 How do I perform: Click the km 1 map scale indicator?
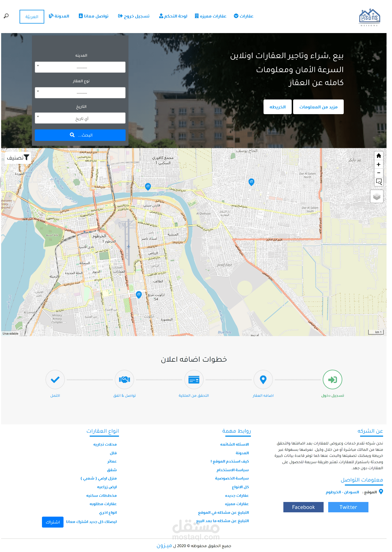point(376,332)
